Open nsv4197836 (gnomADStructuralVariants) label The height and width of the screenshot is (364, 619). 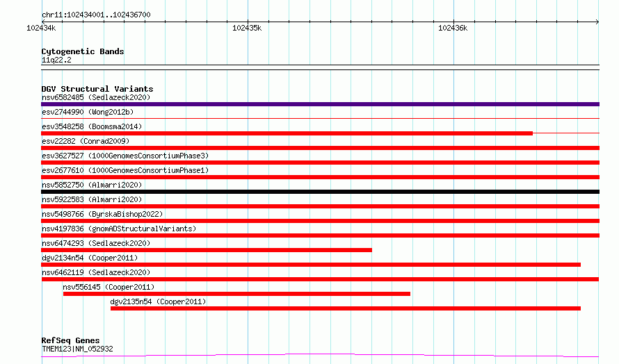point(119,229)
